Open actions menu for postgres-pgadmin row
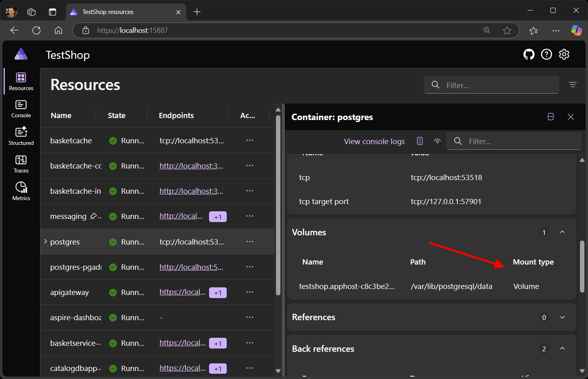Image resolution: width=588 pixels, height=379 pixels. point(250,267)
